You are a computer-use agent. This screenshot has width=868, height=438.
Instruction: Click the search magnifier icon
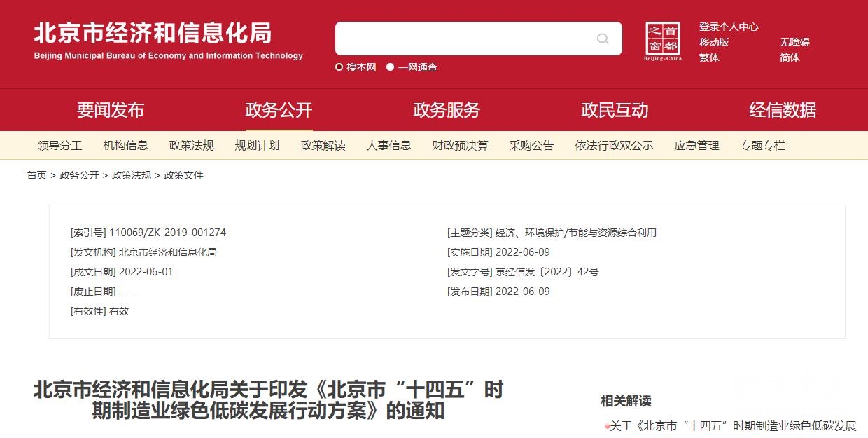(603, 39)
